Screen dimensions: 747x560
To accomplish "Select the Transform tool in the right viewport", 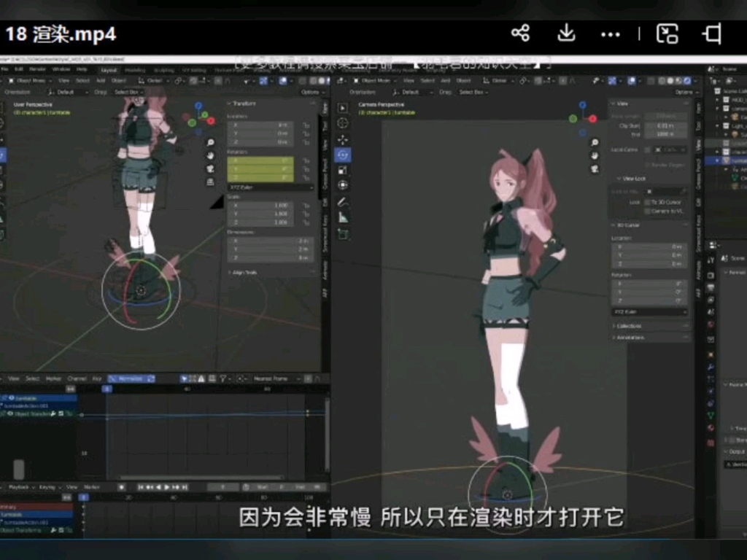I will (x=343, y=185).
